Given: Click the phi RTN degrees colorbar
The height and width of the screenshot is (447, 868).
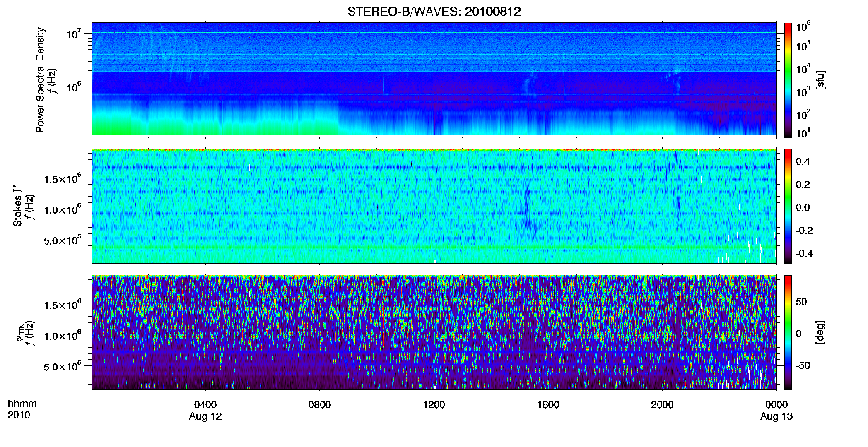Looking at the screenshot, I should (x=788, y=332).
